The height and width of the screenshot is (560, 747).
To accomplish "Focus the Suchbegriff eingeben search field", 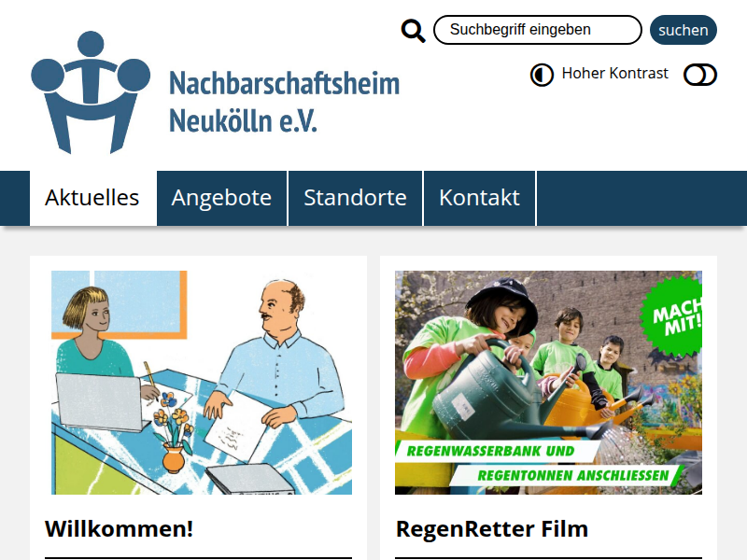I will click(538, 30).
